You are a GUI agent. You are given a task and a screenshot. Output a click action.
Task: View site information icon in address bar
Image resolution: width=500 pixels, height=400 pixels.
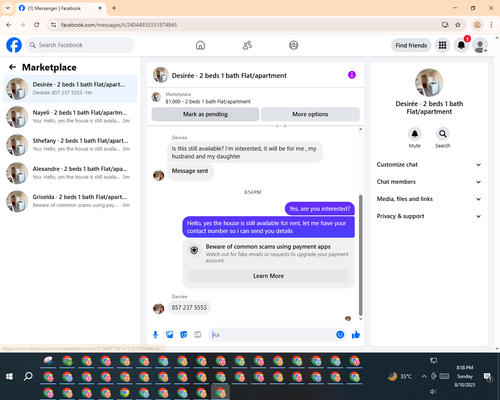(53, 25)
